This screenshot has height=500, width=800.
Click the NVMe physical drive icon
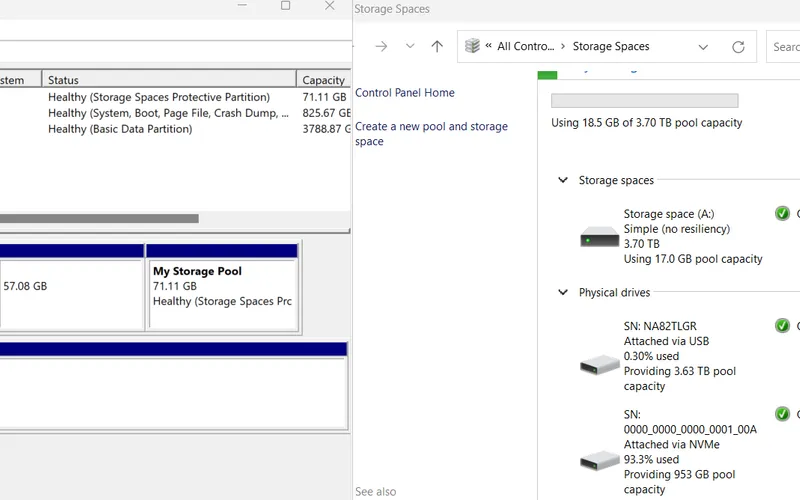(600, 461)
